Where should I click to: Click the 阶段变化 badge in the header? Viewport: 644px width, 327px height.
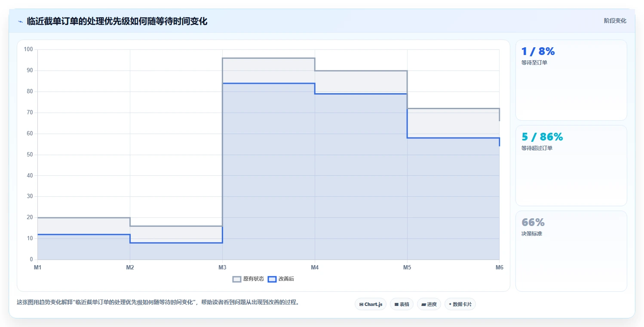615,21
